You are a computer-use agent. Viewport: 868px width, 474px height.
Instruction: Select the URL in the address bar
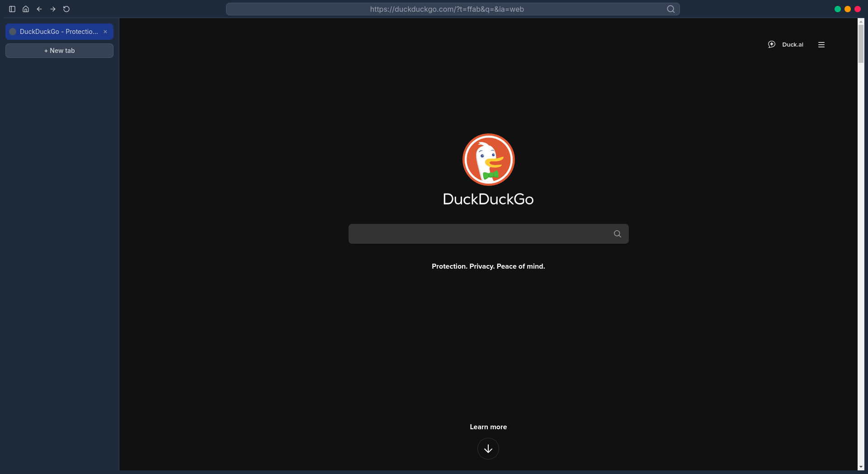tap(447, 9)
